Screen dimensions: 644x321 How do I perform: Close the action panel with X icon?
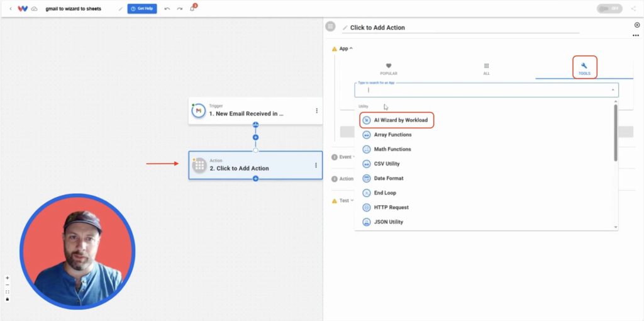pyautogui.click(x=637, y=25)
